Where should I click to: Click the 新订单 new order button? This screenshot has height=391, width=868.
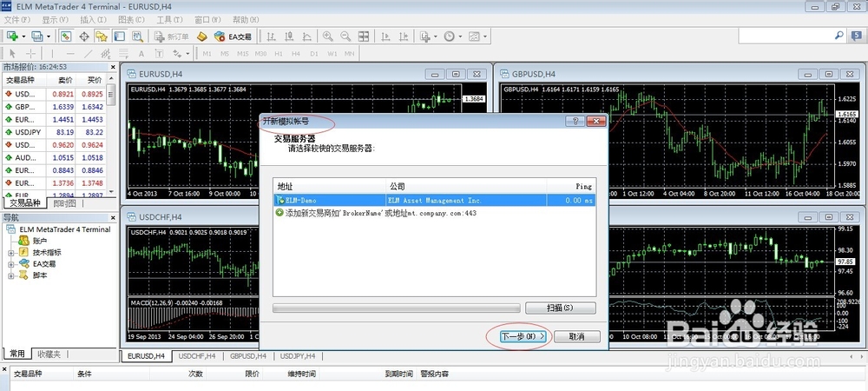click(x=172, y=36)
